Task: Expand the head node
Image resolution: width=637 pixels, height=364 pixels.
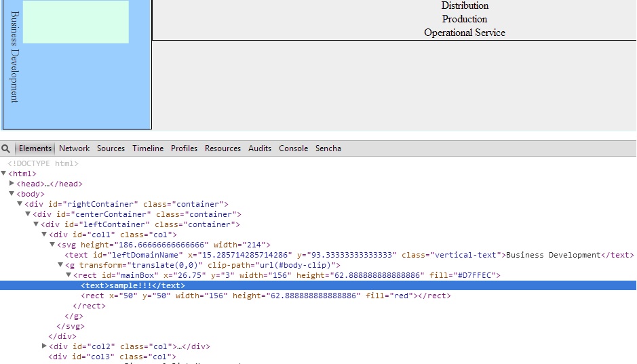Action: tap(12, 184)
